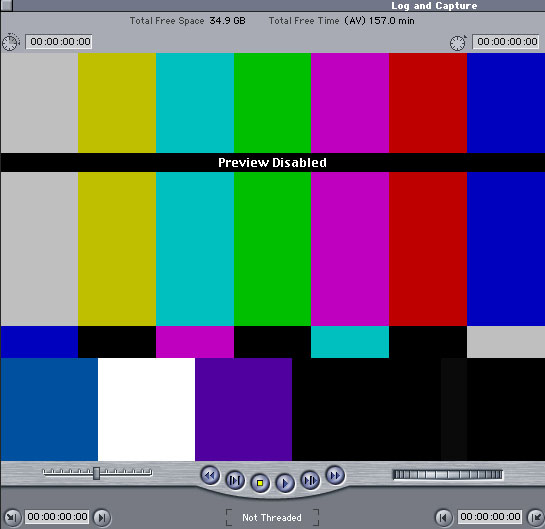
Task: Click the In point timecode field
Action: [57, 516]
